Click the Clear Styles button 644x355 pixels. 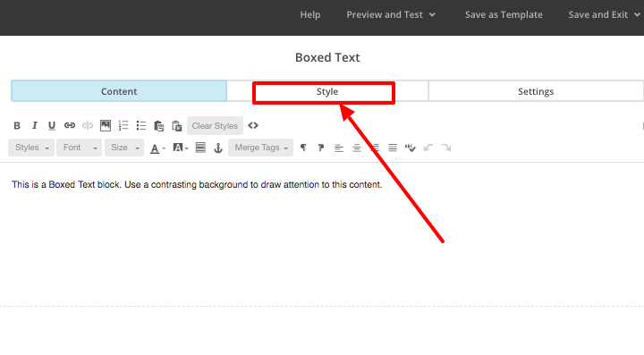pyautogui.click(x=215, y=125)
